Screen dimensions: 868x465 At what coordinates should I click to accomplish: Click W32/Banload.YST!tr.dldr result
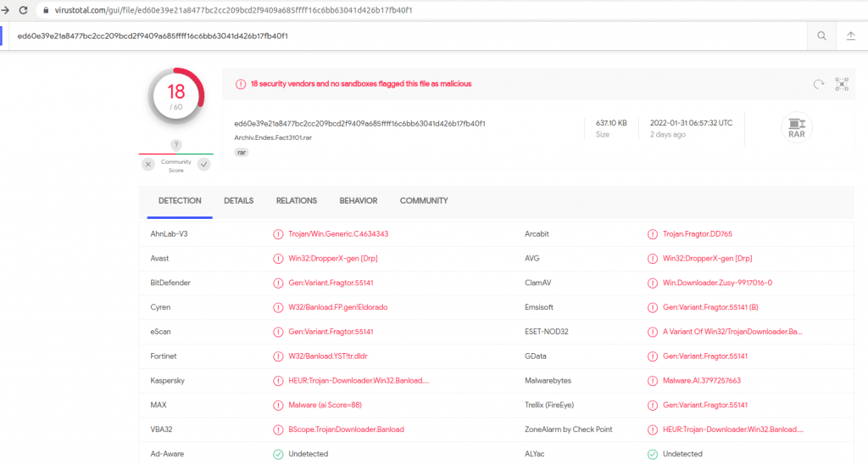point(328,356)
